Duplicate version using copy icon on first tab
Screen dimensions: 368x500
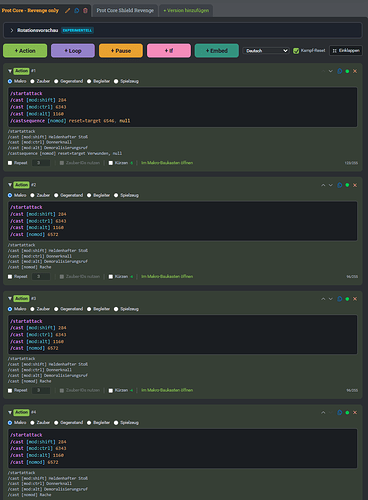[77, 10]
